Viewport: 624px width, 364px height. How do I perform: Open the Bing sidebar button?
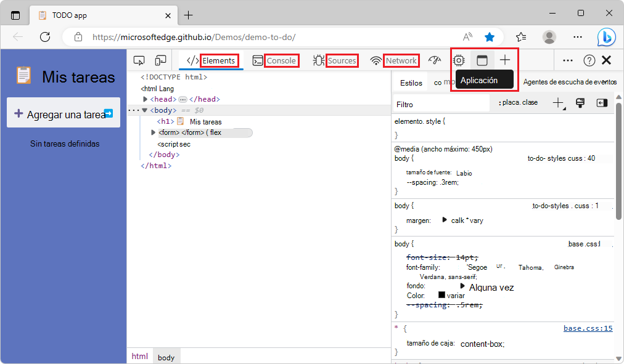pos(607,37)
